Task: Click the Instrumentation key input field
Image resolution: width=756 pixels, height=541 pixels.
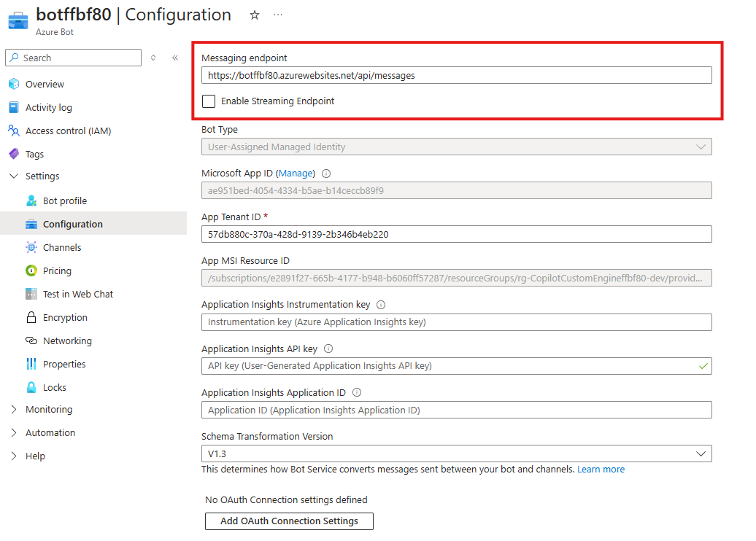Action: (457, 322)
